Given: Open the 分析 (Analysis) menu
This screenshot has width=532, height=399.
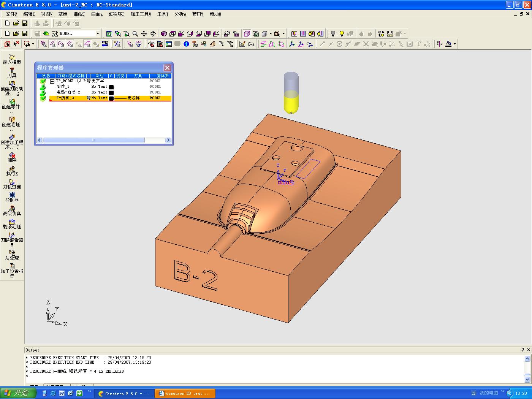Looking at the screenshot, I should (x=180, y=14).
